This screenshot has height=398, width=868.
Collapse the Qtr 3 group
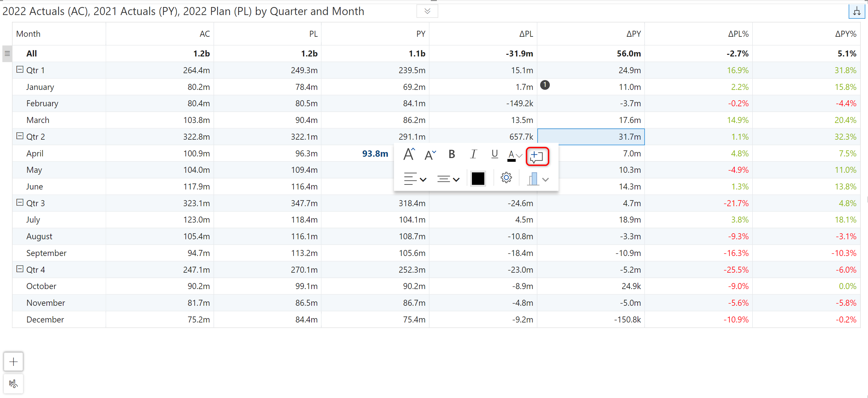(x=20, y=203)
